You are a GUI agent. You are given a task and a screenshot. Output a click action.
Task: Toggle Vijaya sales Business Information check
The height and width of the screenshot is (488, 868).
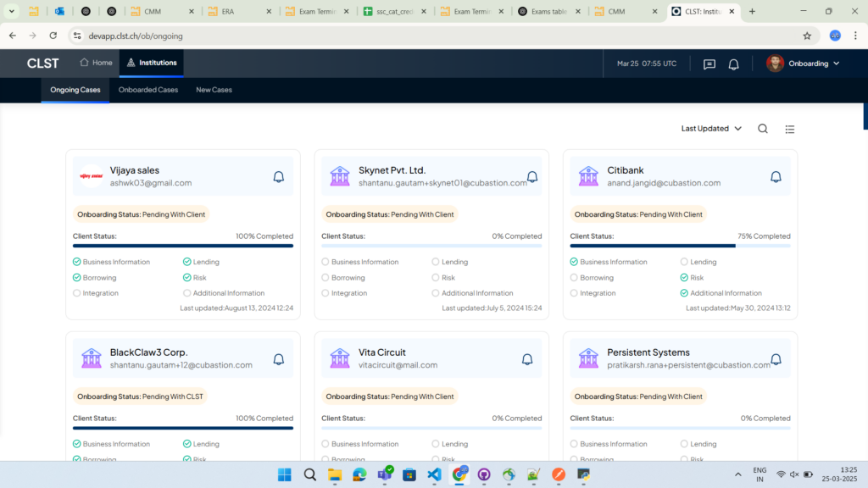click(77, 262)
